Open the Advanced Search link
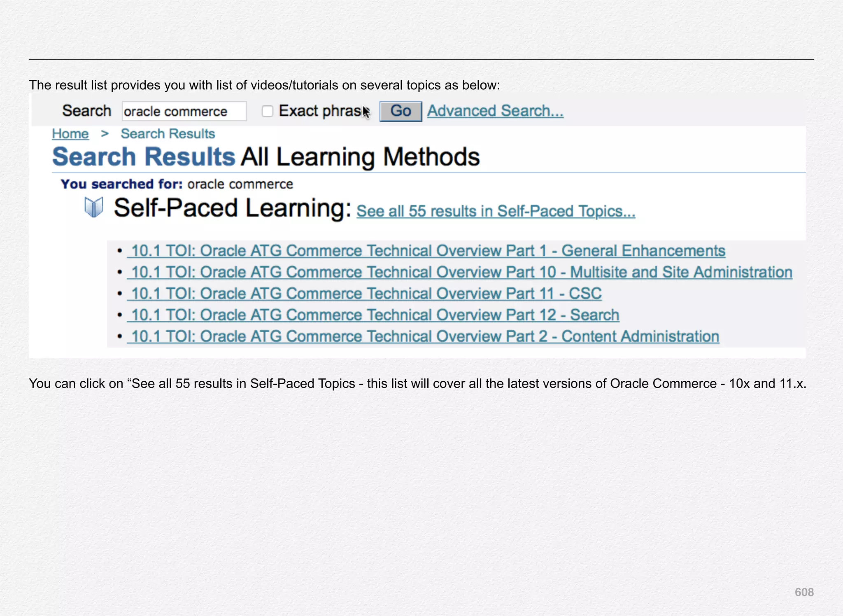Viewport: 843px width, 616px height. (495, 111)
